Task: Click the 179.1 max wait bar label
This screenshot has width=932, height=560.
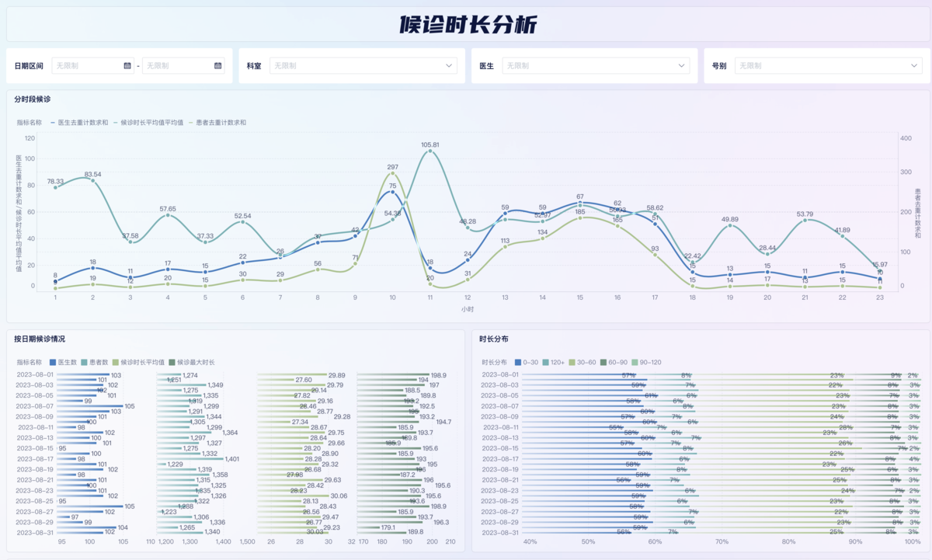Action: point(389,527)
